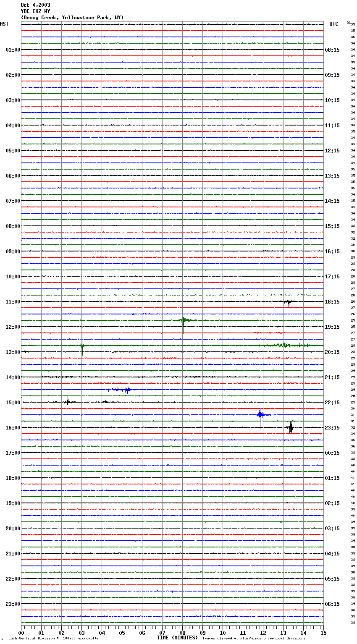This screenshot has height=644, width=357.
Task: Click the 00:15 UTC time label
Action: point(332,453)
